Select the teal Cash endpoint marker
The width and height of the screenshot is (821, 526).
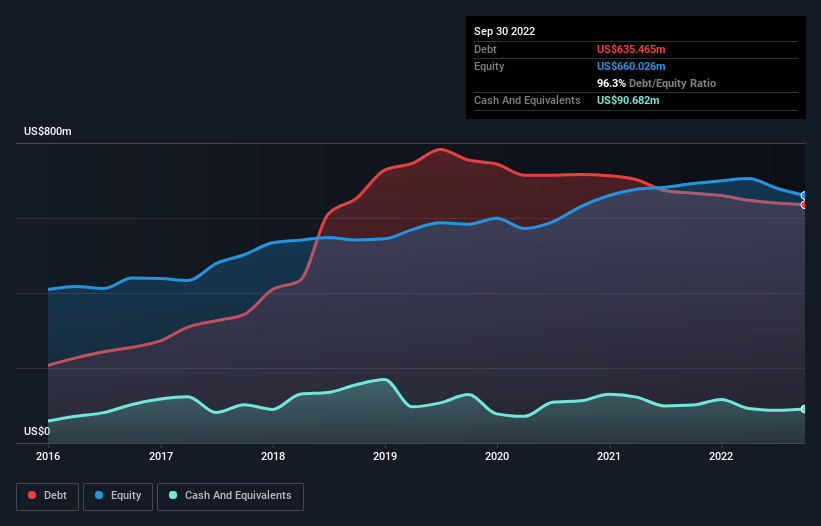[804, 409]
